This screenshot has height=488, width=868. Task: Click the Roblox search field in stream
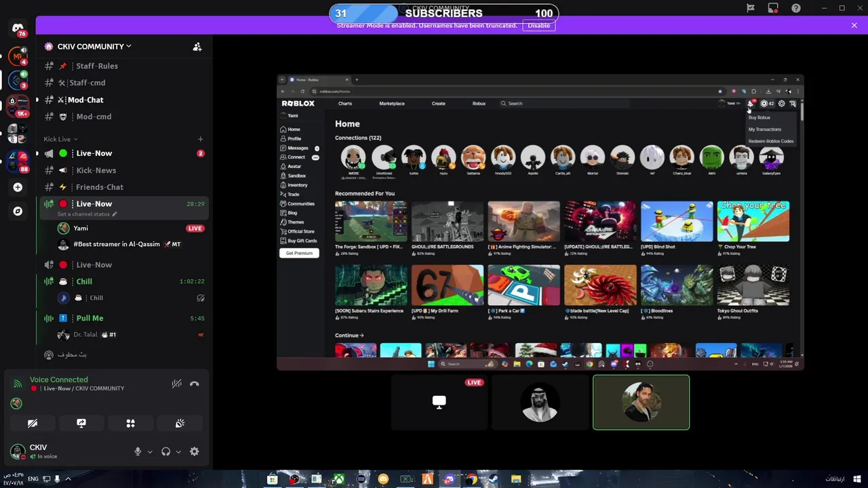564,104
